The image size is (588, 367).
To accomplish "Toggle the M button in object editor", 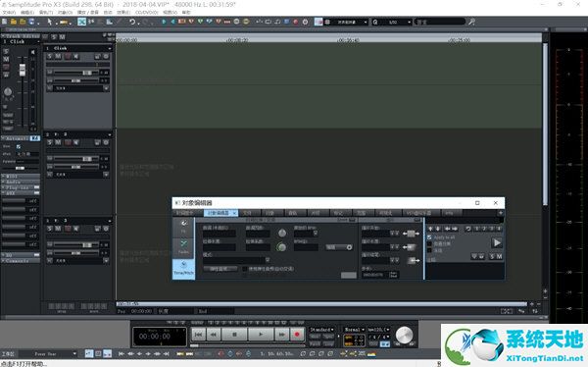I will pos(499,256).
